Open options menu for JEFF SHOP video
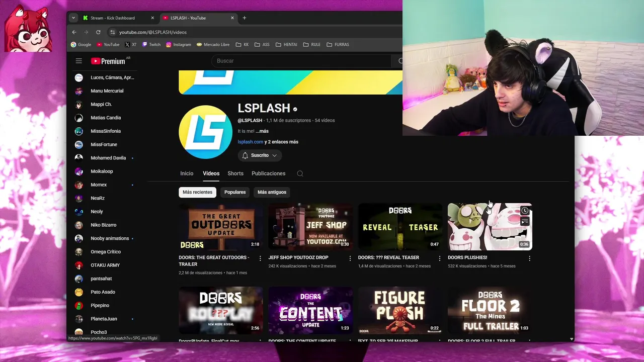Image resolution: width=644 pixels, height=362 pixels. [x=350, y=258]
